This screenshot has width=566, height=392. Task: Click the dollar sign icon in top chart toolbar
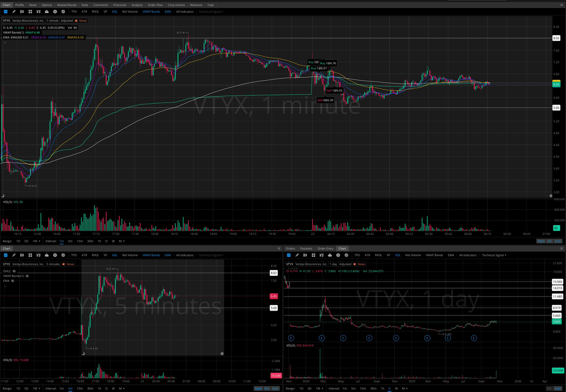coord(55,12)
